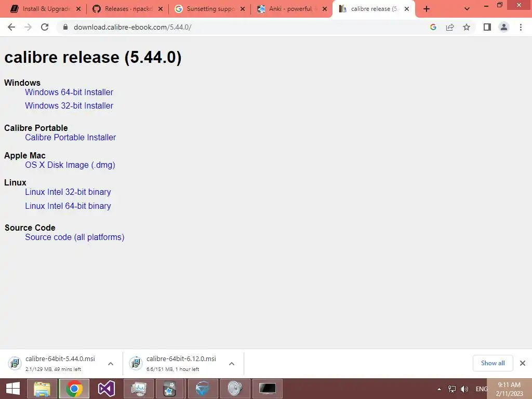The image size is (532, 399).
Task: Open Source code (all platforms) link
Action: (75, 237)
